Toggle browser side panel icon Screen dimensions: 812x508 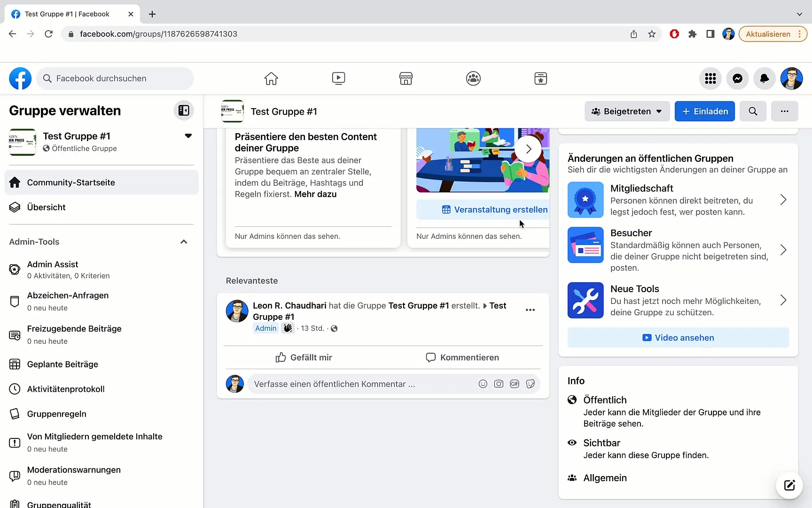[710, 34]
